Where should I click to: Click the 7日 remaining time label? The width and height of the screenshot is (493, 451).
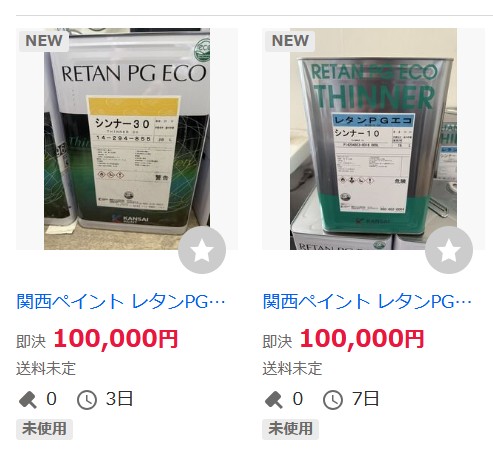[x=366, y=399]
